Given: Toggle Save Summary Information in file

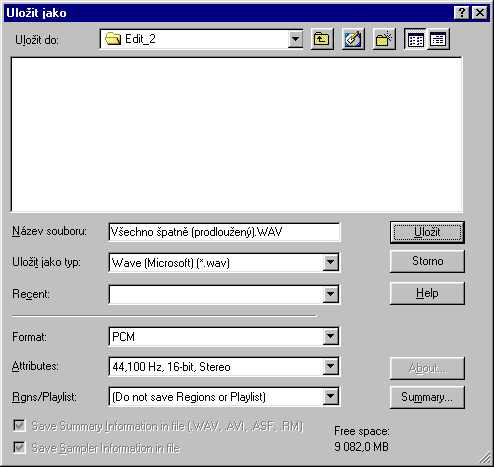Looking at the screenshot, I should coord(19,426).
